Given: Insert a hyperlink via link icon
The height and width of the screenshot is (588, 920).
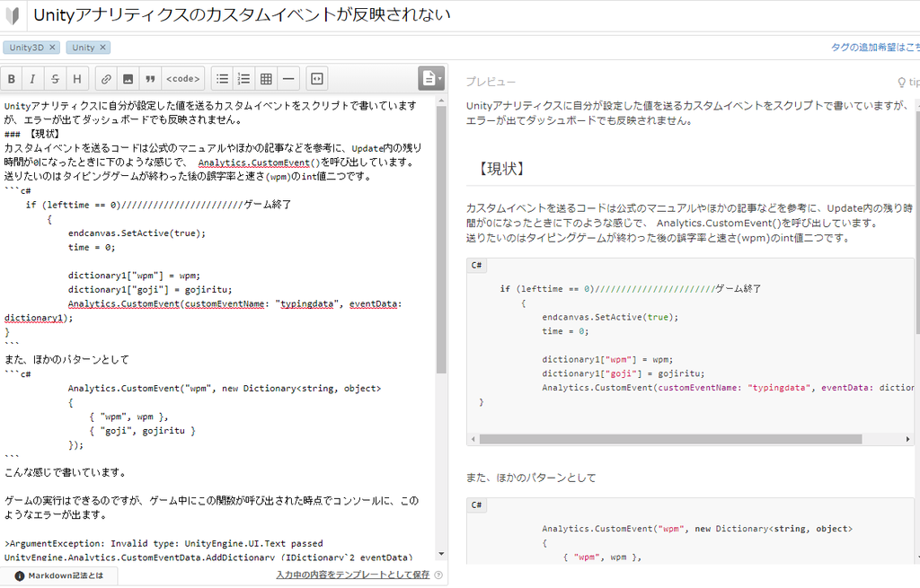Looking at the screenshot, I should coord(106,79).
